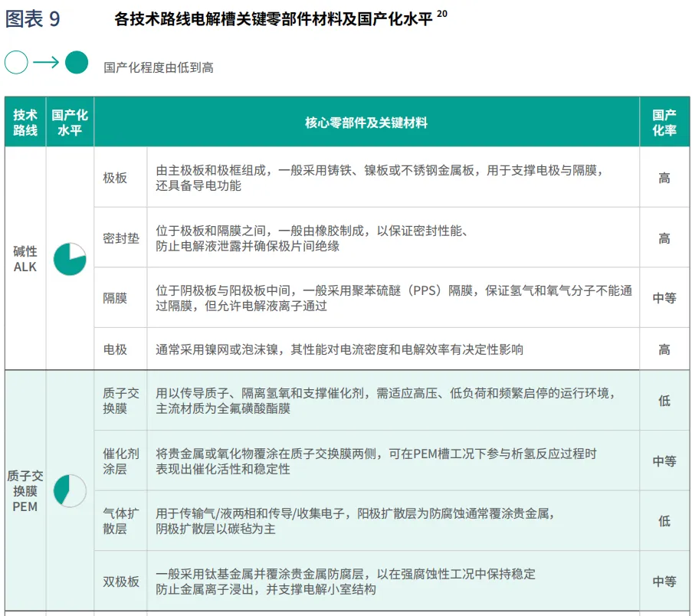Viewport: 692px width, 616px height.
Task: Click the '质子交换膜 PEM' row label
Action: [x=25, y=490]
